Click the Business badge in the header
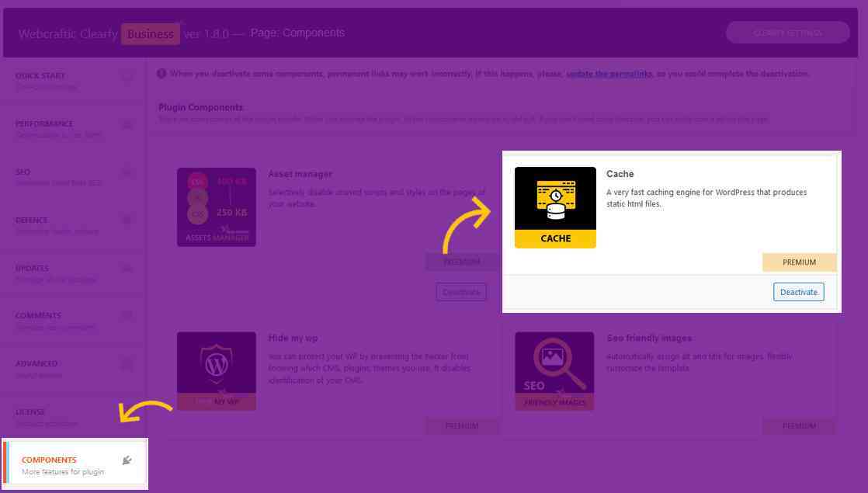This screenshot has width=868, height=493. pos(151,33)
